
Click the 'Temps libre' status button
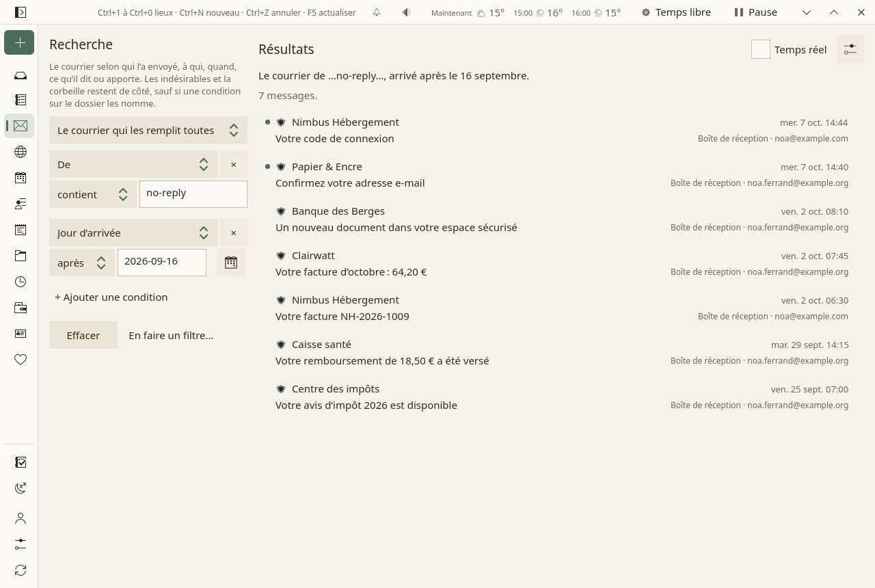[x=676, y=12]
